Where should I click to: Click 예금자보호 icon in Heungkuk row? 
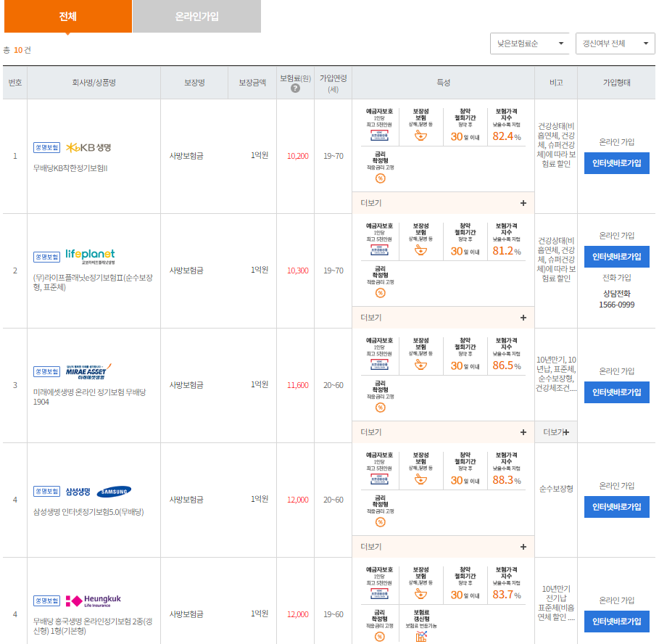pos(379,593)
